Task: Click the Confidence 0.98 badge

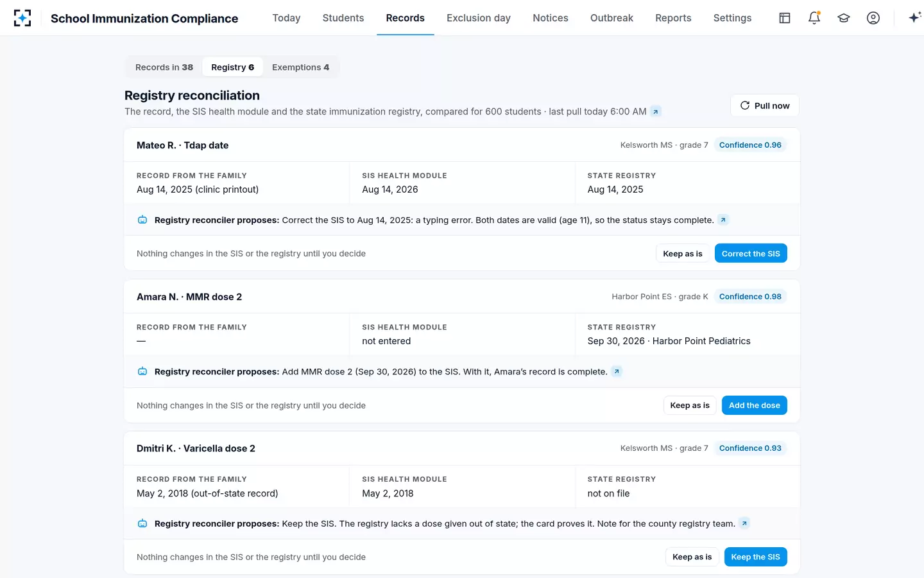Action: [x=750, y=297]
